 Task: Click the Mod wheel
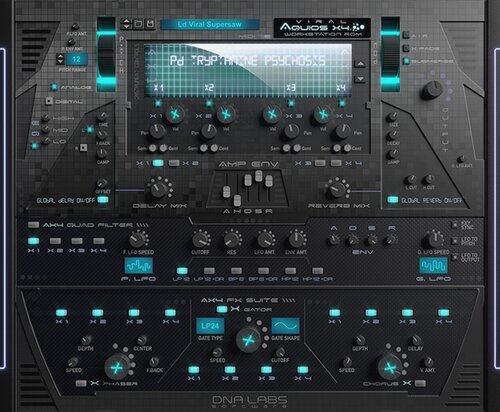[x=390, y=55]
